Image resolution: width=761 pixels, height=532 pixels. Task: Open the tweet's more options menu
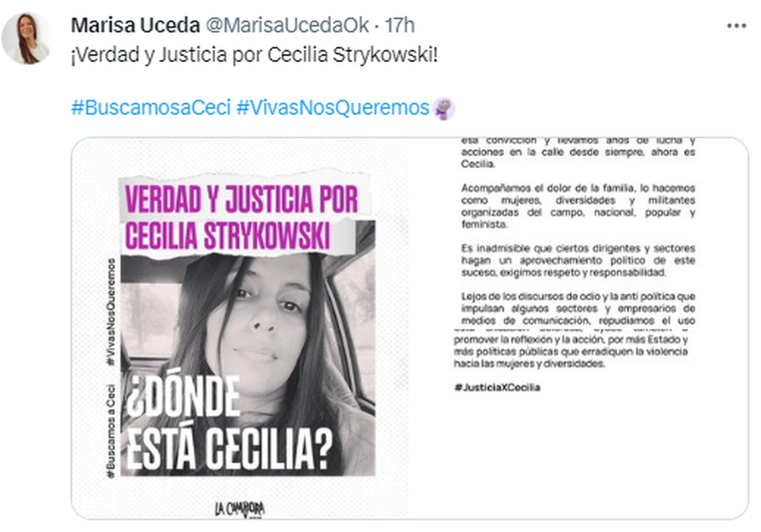(x=736, y=26)
